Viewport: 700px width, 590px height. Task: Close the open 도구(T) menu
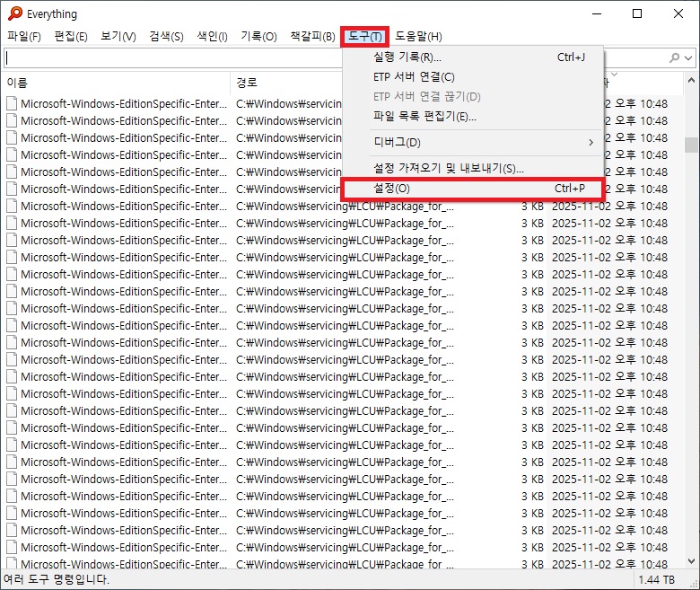coord(364,36)
